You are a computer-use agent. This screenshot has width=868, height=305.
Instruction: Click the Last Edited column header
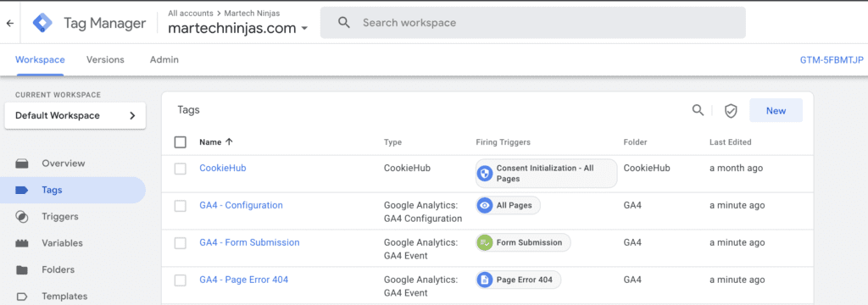click(730, 142)
